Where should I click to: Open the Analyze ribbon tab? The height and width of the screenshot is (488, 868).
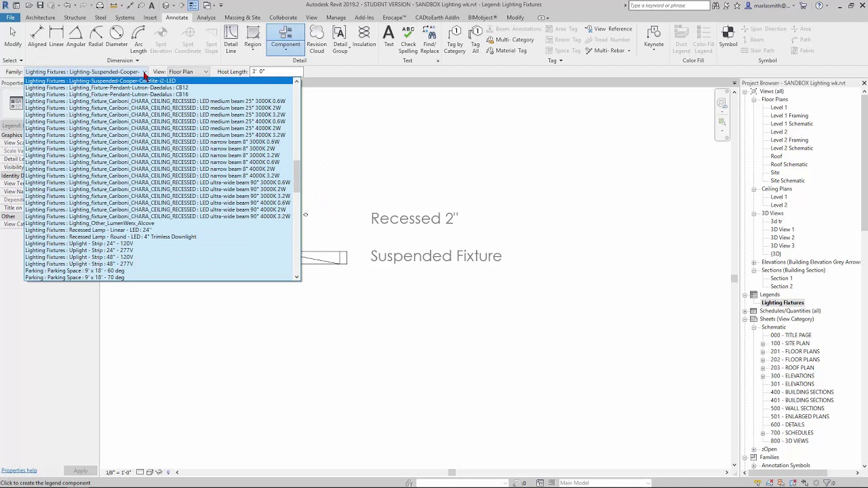coord(206,18)
